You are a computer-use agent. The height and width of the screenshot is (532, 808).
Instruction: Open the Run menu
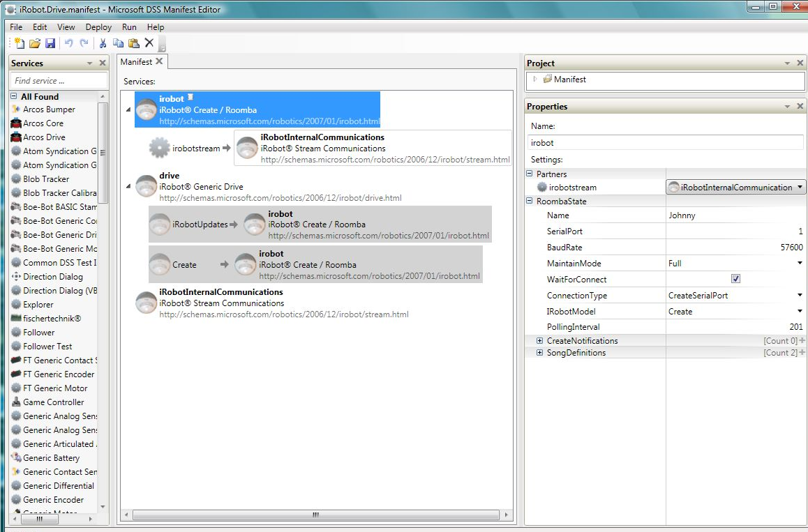point(129,27)
